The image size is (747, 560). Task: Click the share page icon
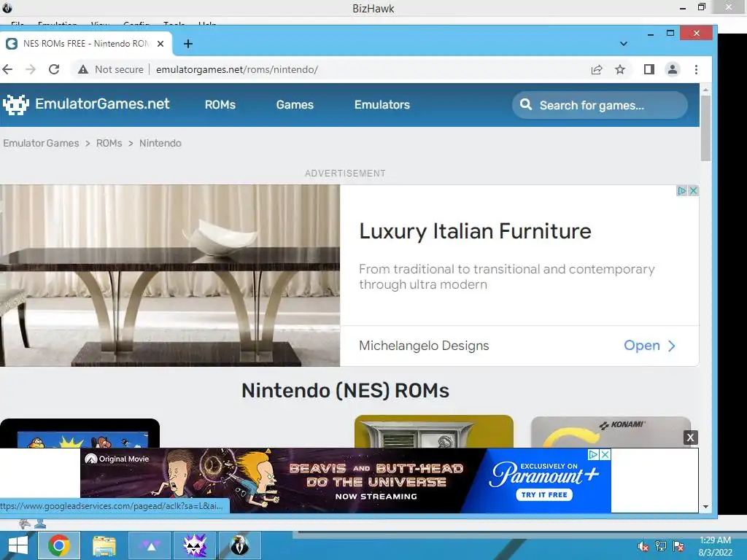[597, 69]
